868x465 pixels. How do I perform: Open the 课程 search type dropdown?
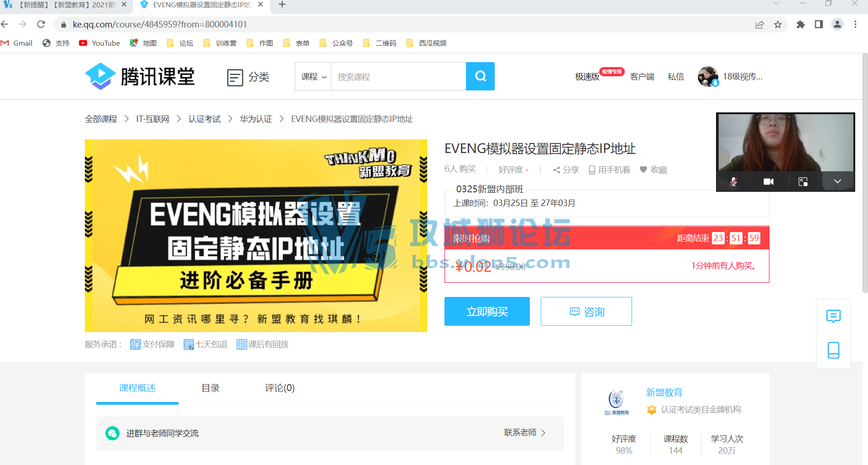[x=313, y=76]
